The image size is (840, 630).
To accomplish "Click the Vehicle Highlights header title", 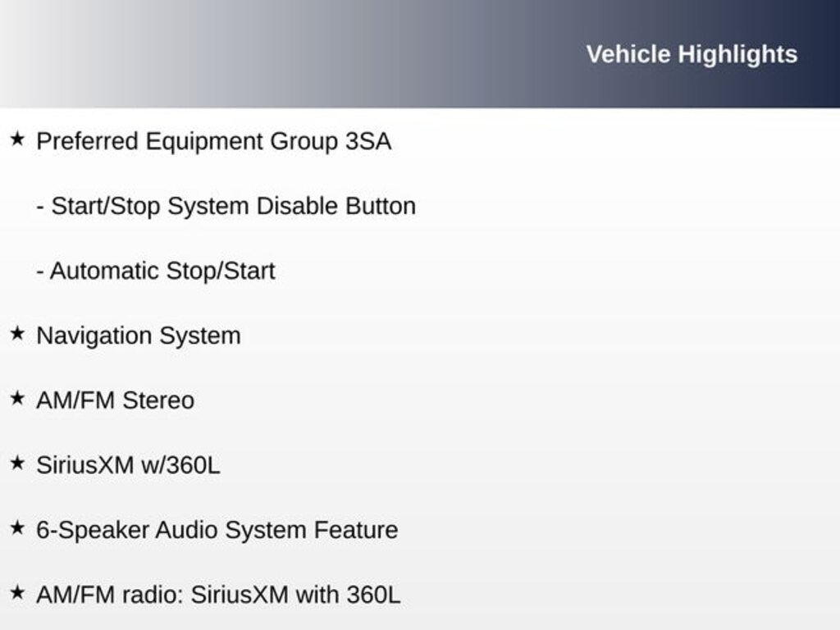I will (692, 54).
